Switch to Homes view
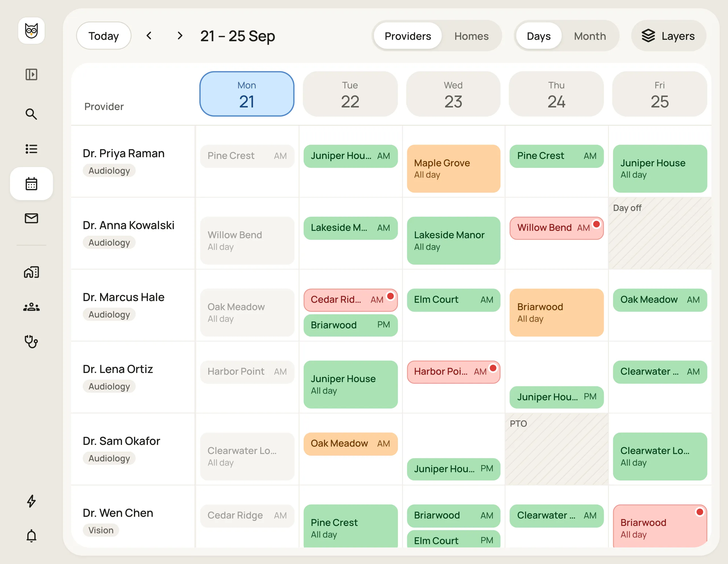 point(471,36)
